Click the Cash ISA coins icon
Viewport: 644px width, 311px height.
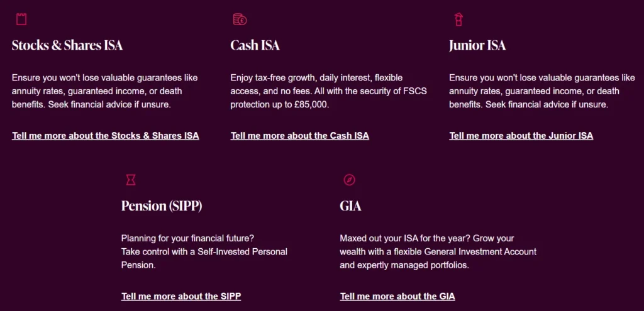point(240,19)
